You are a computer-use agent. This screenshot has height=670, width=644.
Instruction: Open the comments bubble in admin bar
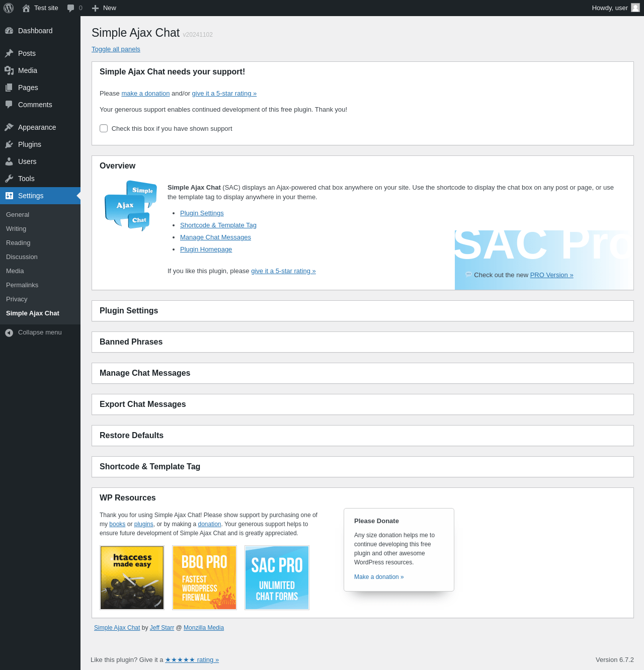point(71,8)
